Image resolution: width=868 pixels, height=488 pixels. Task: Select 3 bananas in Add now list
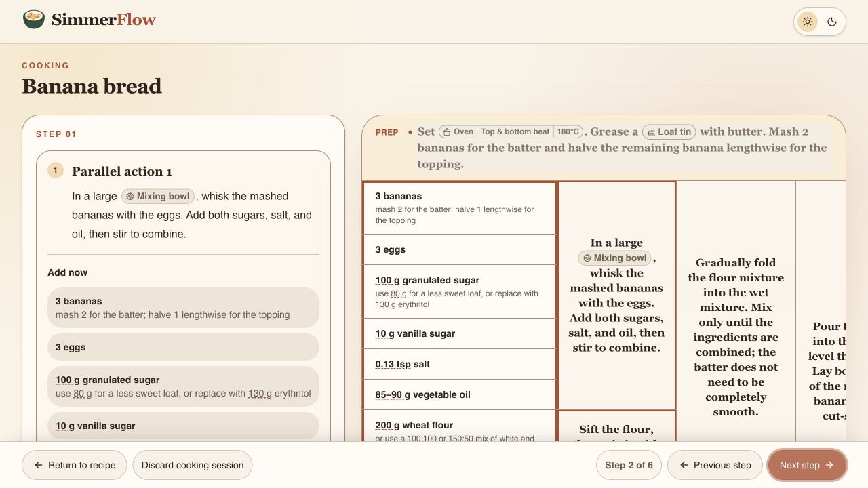tap(183, 308)
